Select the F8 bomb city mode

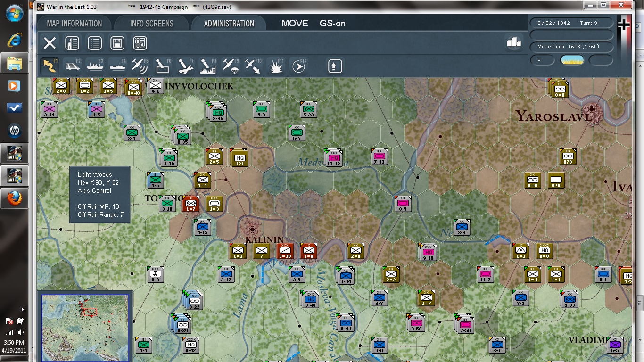click(208, 66)
